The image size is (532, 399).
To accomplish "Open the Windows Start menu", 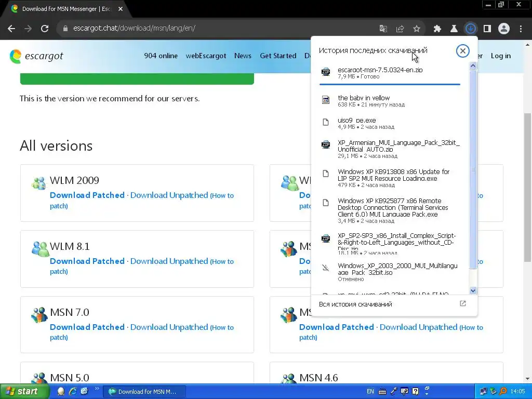I will click(x=24, y=391).
